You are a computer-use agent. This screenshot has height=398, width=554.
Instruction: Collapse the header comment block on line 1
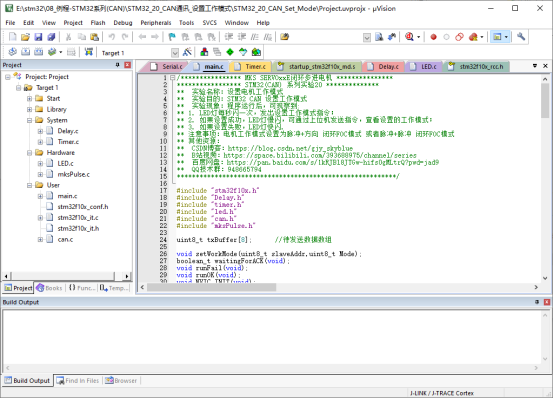coord(172,78)
